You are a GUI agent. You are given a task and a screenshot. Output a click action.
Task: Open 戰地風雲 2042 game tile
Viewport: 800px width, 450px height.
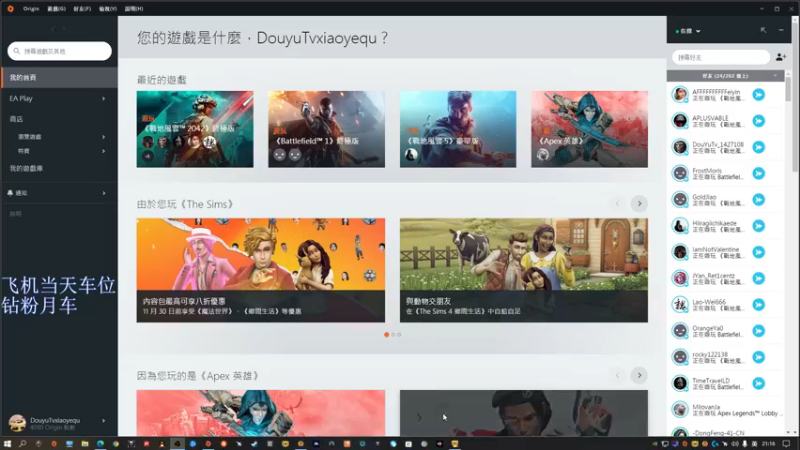click(x=195, y=129)
